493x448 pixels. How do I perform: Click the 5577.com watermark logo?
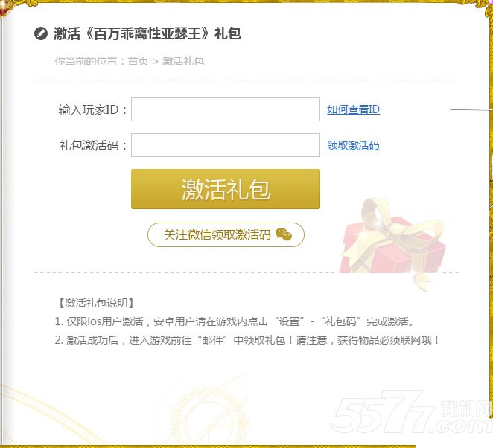(412, 412)
